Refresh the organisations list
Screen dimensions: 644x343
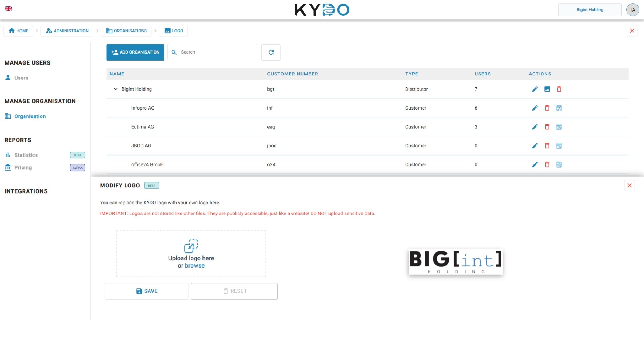(x=271, y=52)
